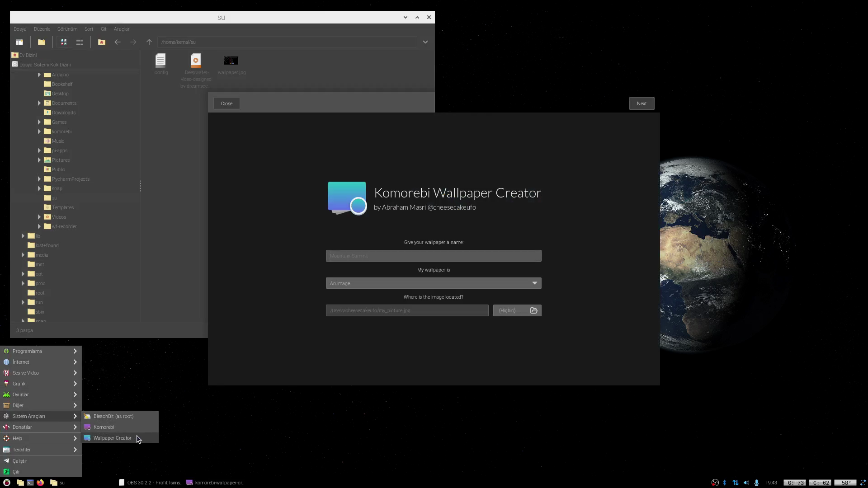Open the Görünüm menu

coord(67,29)
